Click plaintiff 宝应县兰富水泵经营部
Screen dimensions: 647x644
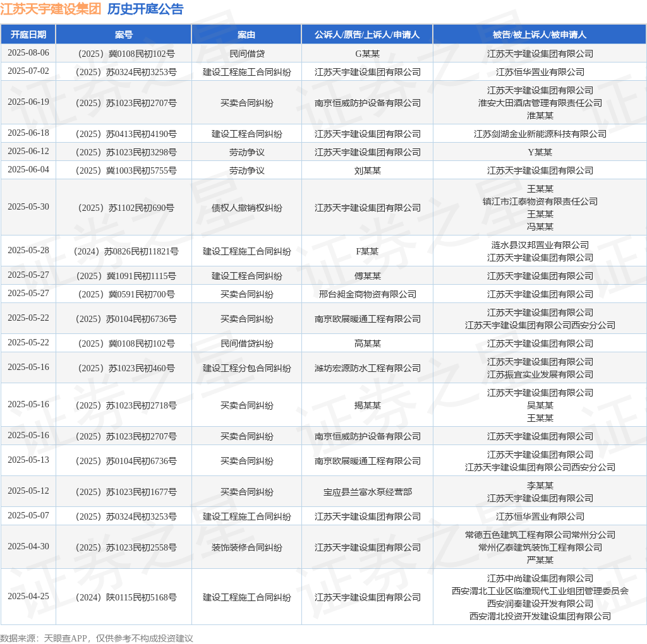(367, 492)
